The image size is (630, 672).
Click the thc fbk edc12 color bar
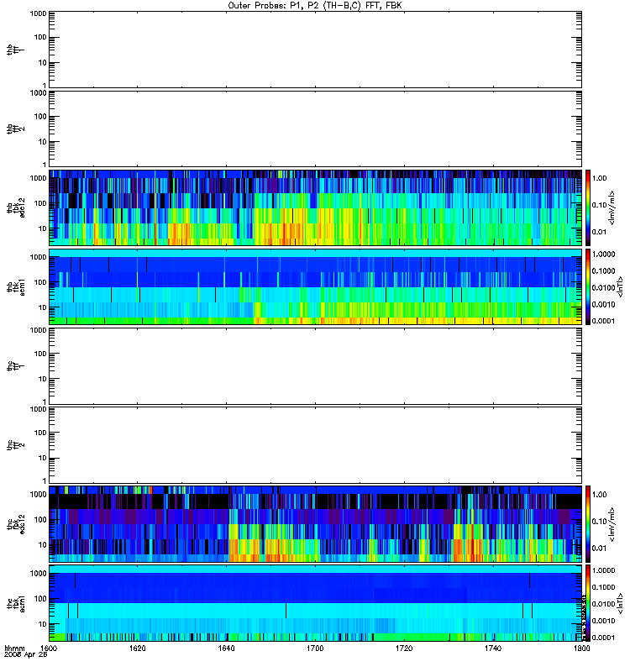tap(588, 523)
